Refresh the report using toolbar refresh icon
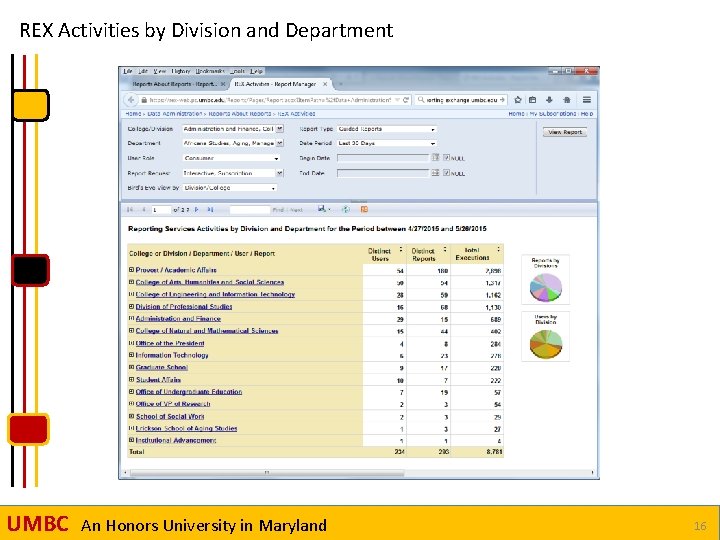720x540 pixels. coord(346,209)
